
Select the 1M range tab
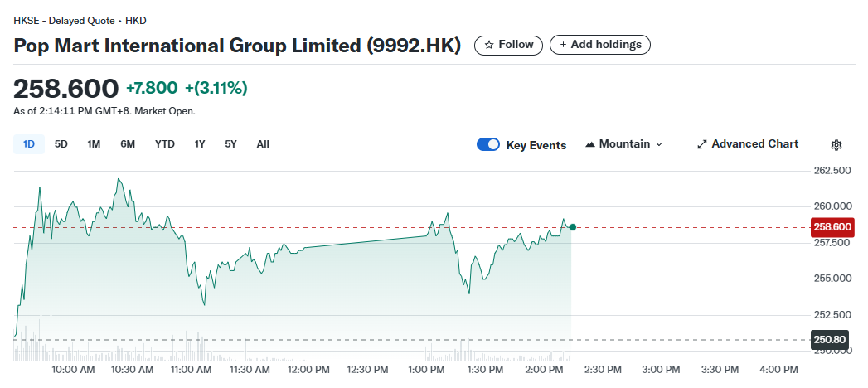pos(94,144)
